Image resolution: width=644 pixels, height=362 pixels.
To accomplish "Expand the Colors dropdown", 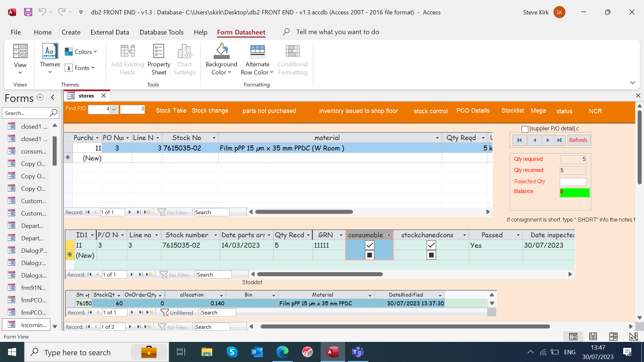I will tap(81, 52).
